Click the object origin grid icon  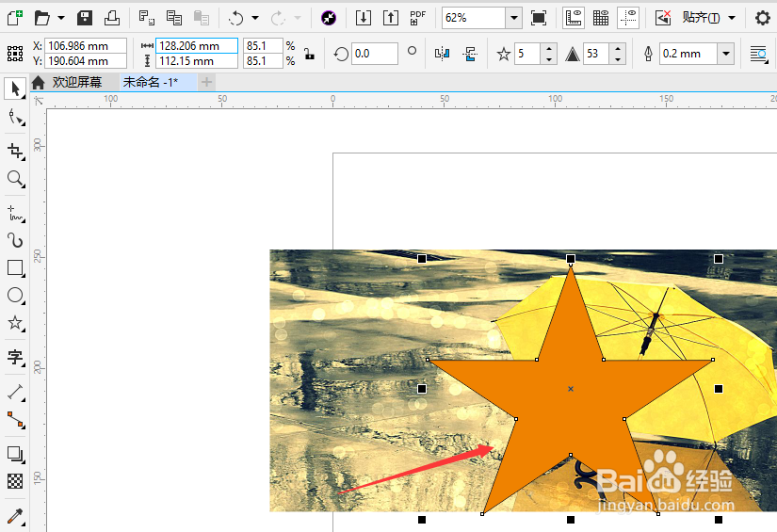15,54
